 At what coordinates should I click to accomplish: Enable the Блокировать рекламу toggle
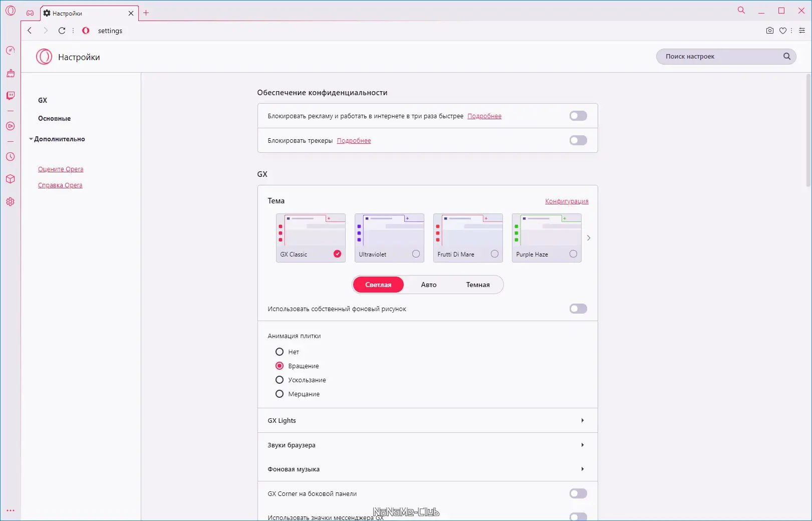[578, 116]
